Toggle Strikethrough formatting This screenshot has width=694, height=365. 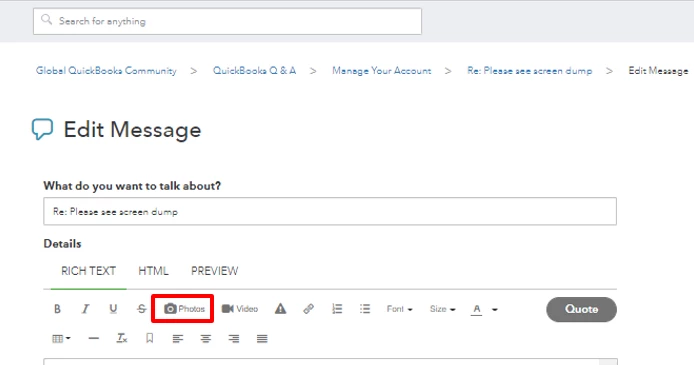[141, 309]
